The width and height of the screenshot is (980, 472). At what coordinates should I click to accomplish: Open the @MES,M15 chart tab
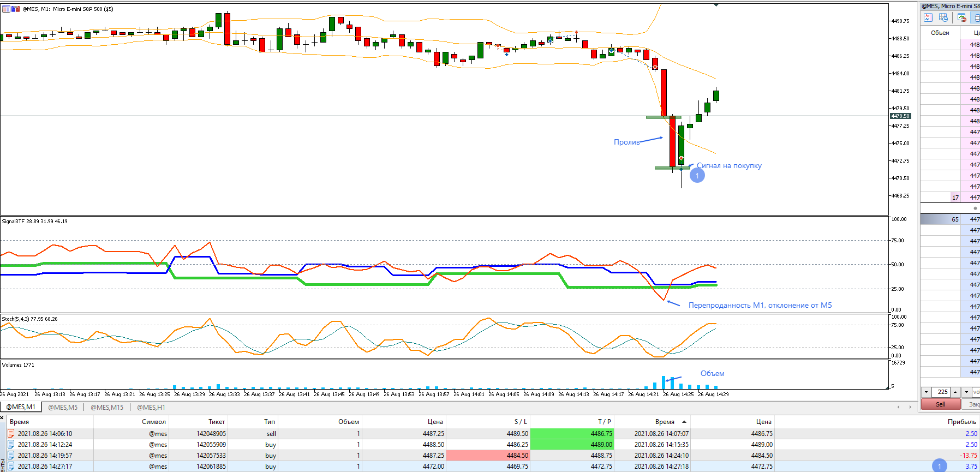107,407
